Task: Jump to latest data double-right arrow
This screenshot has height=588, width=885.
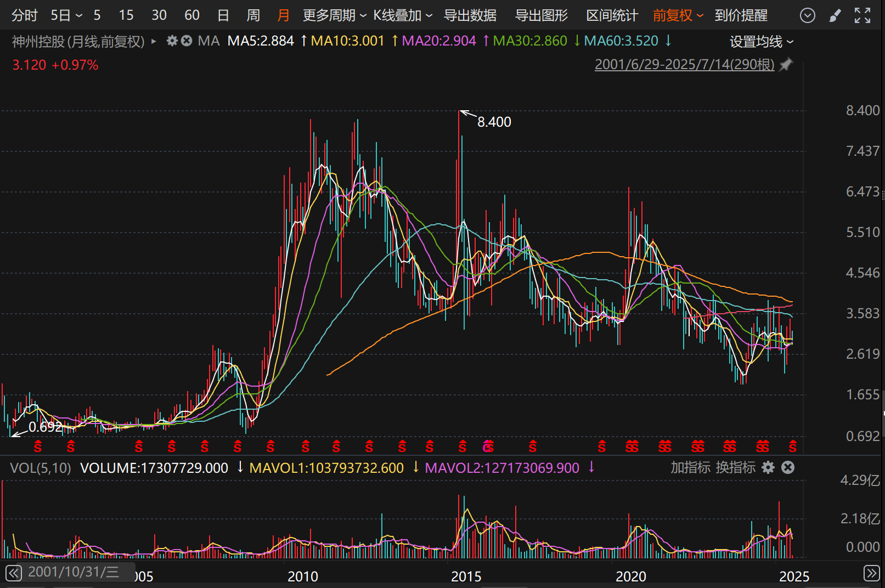Action: click(x=871, y=573)
